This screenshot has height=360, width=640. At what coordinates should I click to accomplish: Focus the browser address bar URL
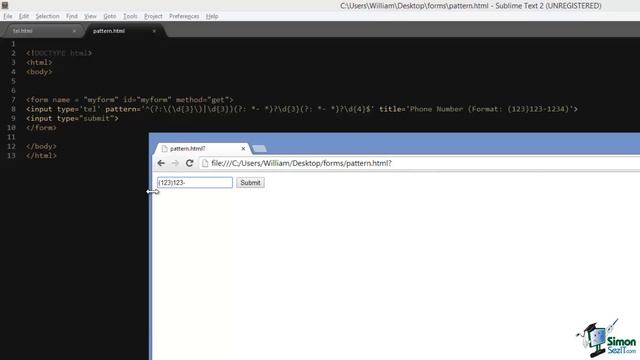pos(301,163)
